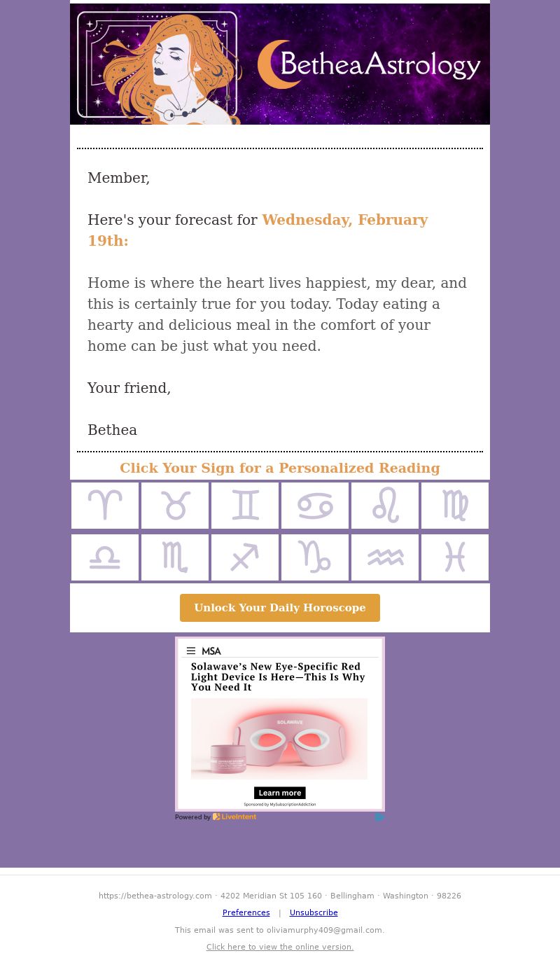Click the Bethea Astrology header banner
This screenshot has height=972, width=560.
(x=280, y=64)
